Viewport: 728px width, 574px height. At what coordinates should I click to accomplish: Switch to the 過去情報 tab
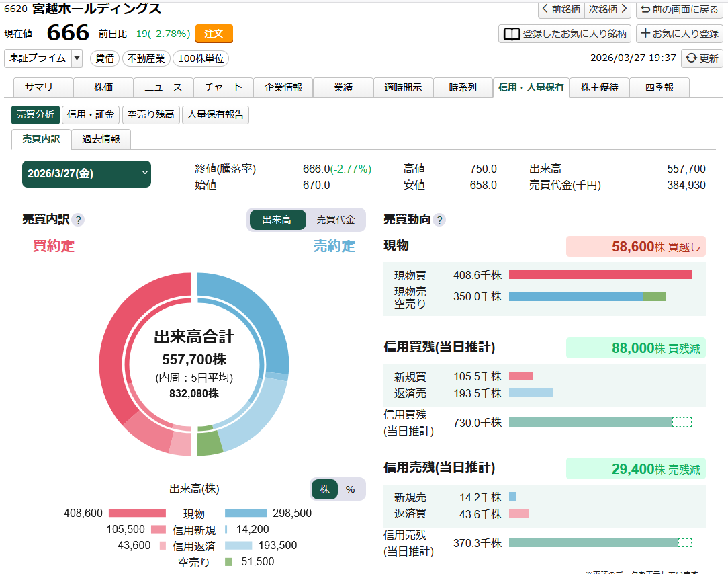click(101, 139)
